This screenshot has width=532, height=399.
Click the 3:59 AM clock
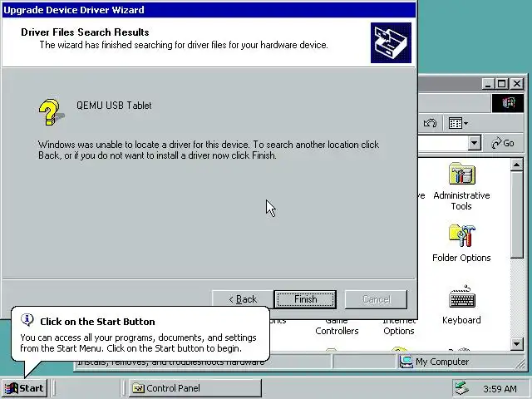coord(500,389)
